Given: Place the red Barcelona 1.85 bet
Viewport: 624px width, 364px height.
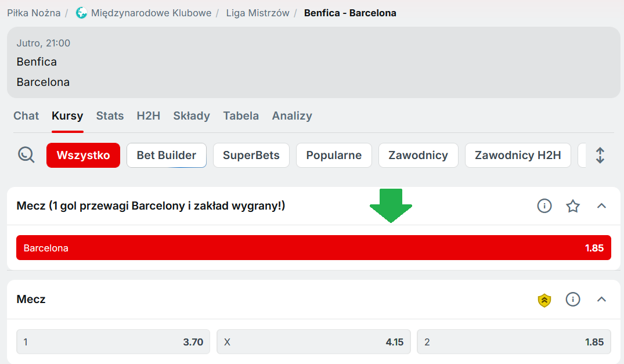Looking at the screenshot, I should pos(313,248).
